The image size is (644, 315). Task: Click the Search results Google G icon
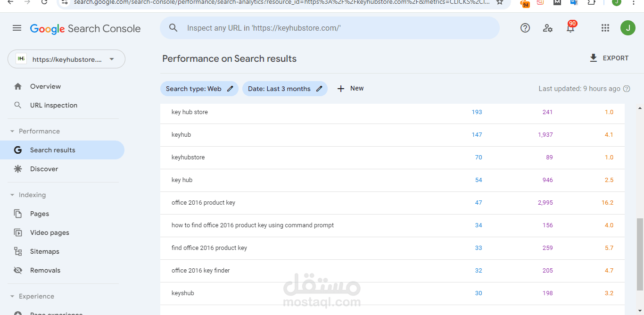click(x=18, y=150)
